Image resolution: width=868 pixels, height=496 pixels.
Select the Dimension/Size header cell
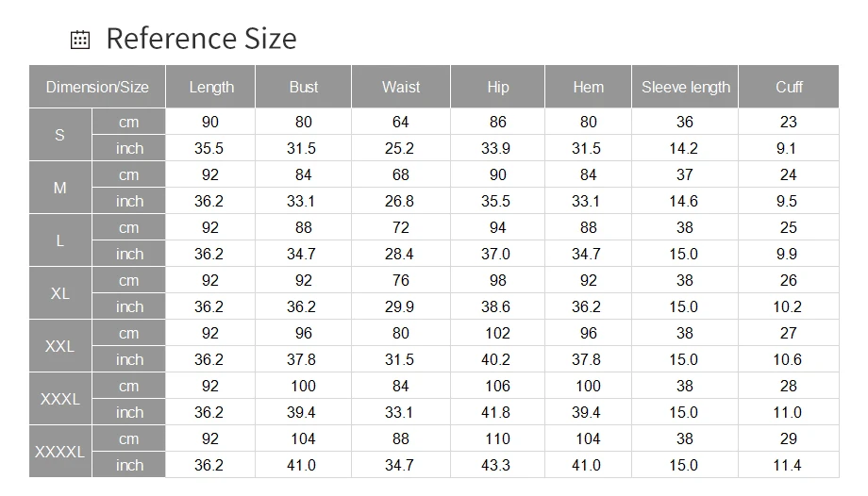click(x=97, y=87)
